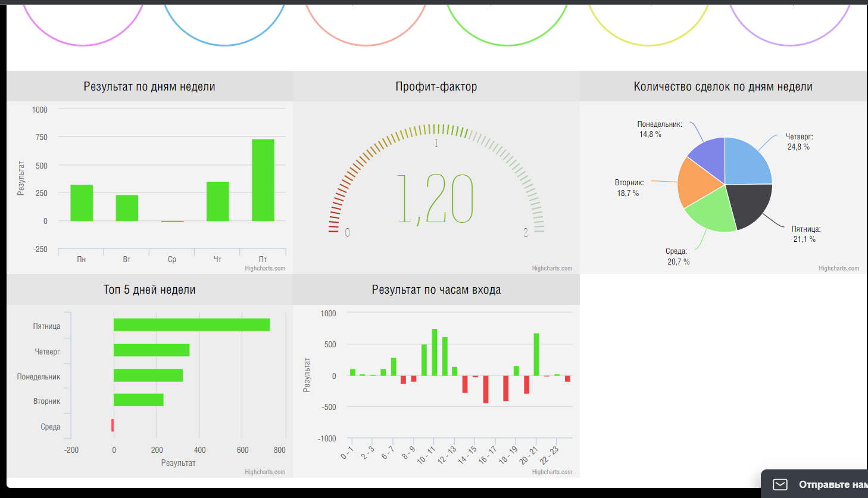Open Highcharts.com link under Топ 5 chart
This screenshot has width=868, height=498.
(265, 472)
